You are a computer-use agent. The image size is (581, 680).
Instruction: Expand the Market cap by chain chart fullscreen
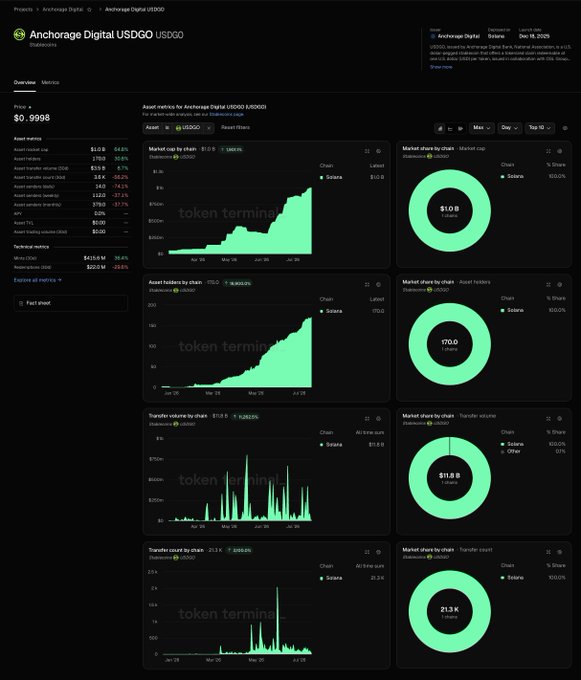click(x=367, y=151)
